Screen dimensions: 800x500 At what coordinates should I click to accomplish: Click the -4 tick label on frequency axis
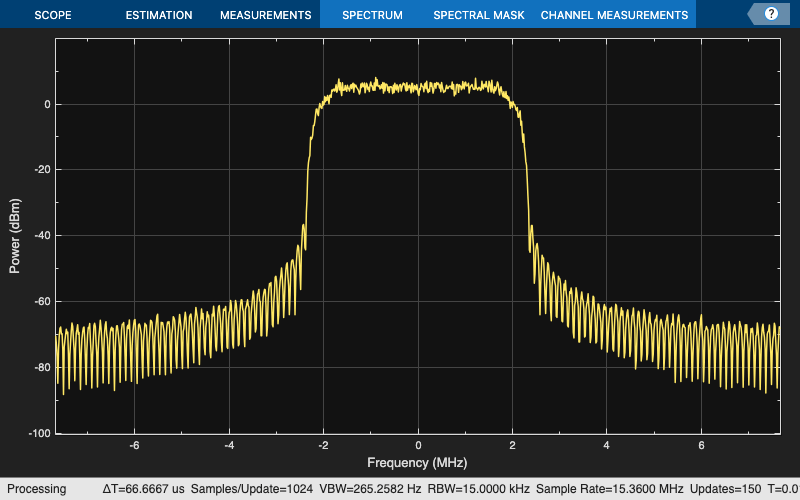[x=229, y=445]
